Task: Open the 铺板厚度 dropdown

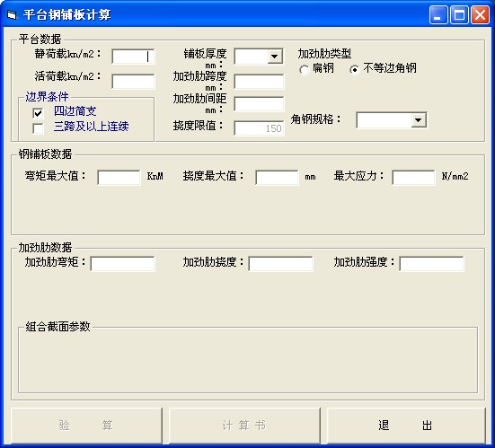Action: (275, 57)
